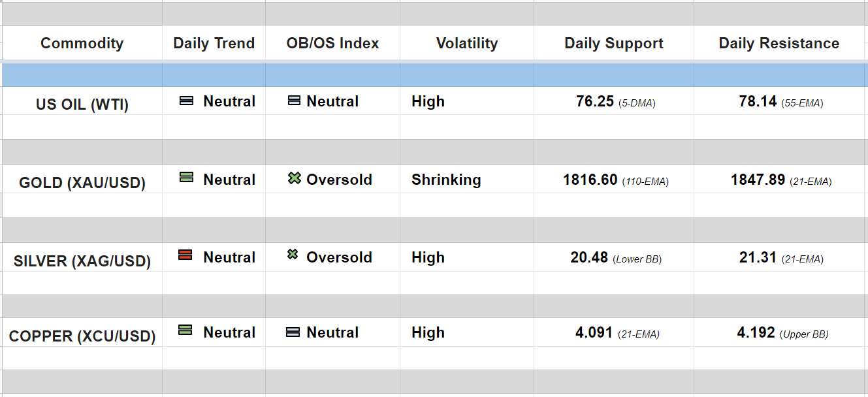The image size is (868, 397).
Task: Click US OIL's OB/OS Neutral bars icon
Action: coord(294,101)
